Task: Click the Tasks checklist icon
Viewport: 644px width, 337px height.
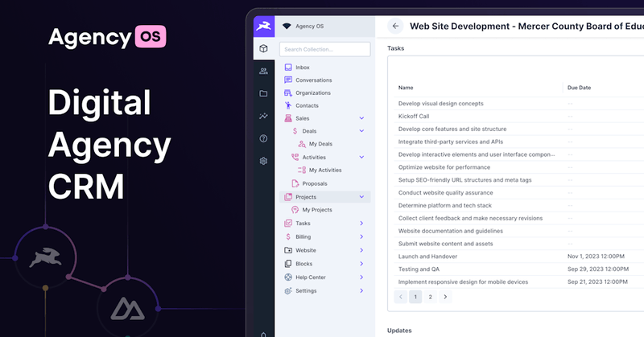Action: pyautogui.click(x=288, y=224)
